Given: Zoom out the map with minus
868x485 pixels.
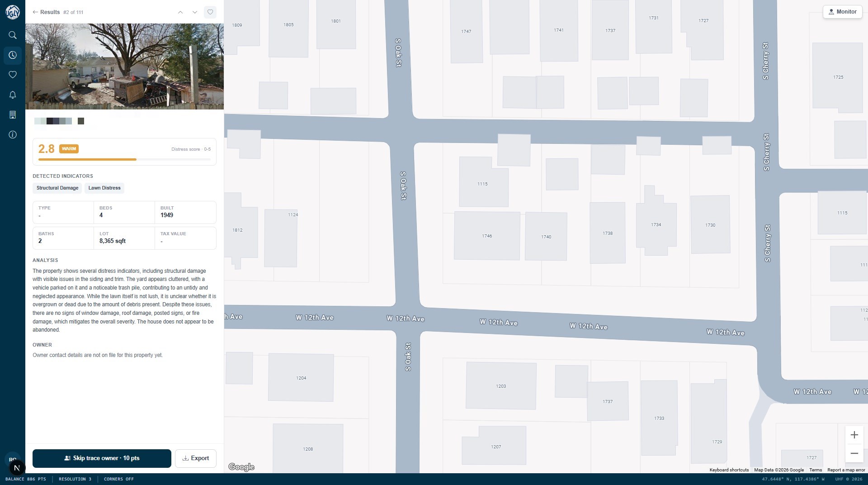Looking at the screenshot, I should click(x=854, y=453).
